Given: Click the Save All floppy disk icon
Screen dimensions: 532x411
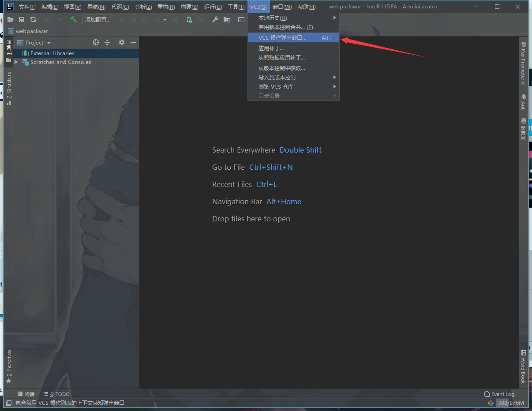Looking at the screenshot, I should coord(22,19).
